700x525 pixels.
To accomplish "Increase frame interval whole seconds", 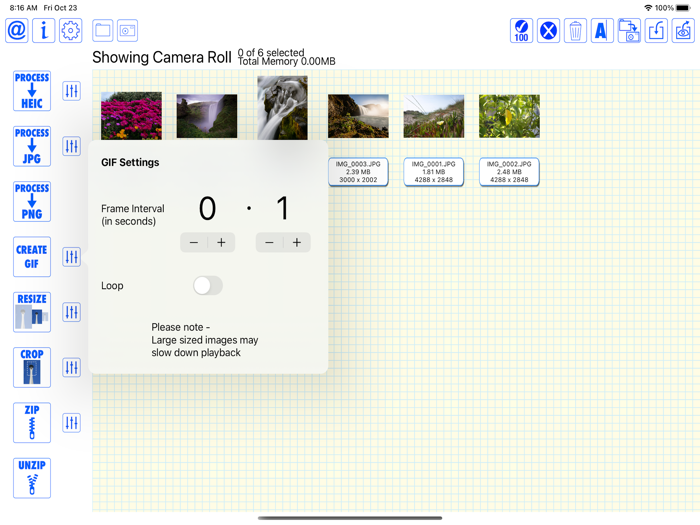I will tap(221, 242).
